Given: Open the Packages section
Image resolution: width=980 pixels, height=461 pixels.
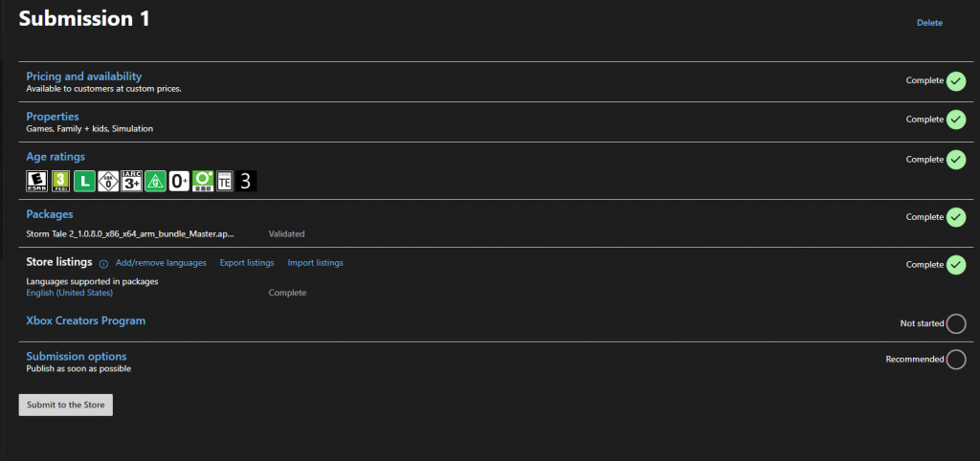Looking at the screenshot, I should pyautogui.click(x=50, y=214).
